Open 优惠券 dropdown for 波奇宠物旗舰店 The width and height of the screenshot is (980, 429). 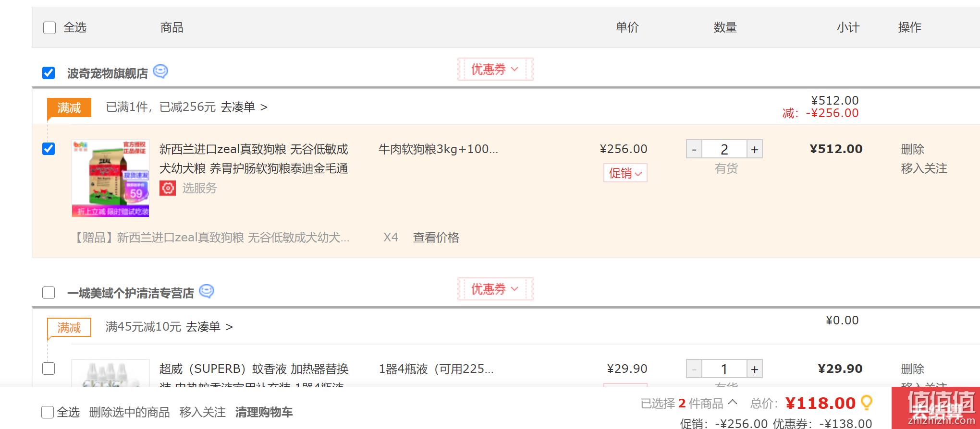click(x=495, y=70)
